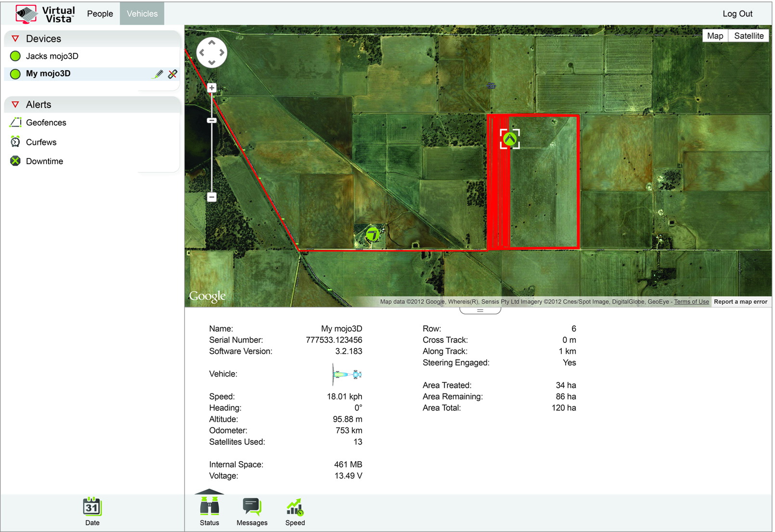Pan the map down with the arrow
This screenshot has height=532, width=775.
click(212, 63)
